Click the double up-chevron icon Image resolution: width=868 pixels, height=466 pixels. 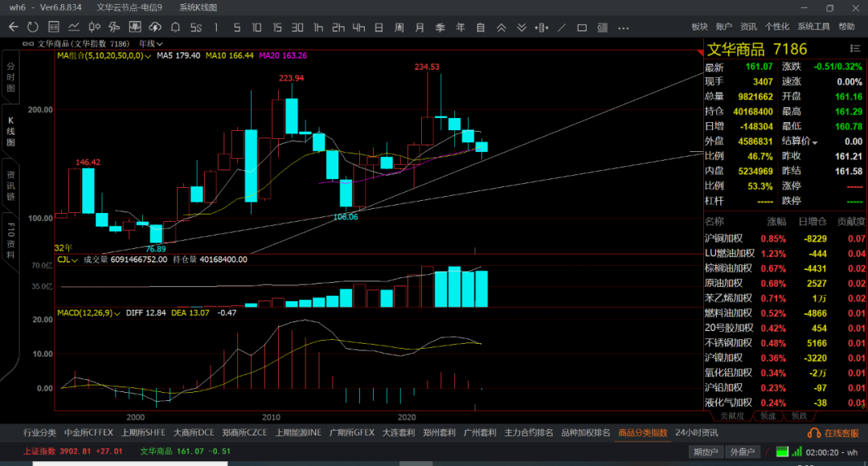[x=501, y=27]
